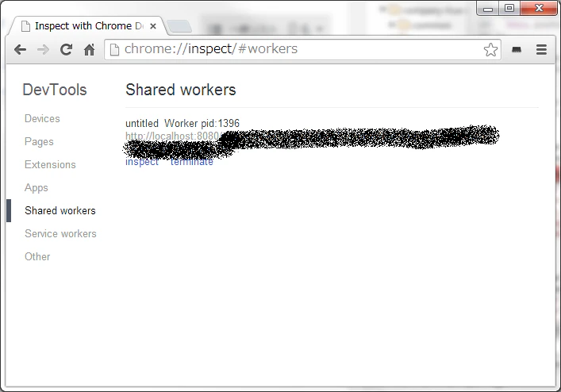Screen dimensions: 561x392
Task: Open the Pages section
Action: coord(39,141)
